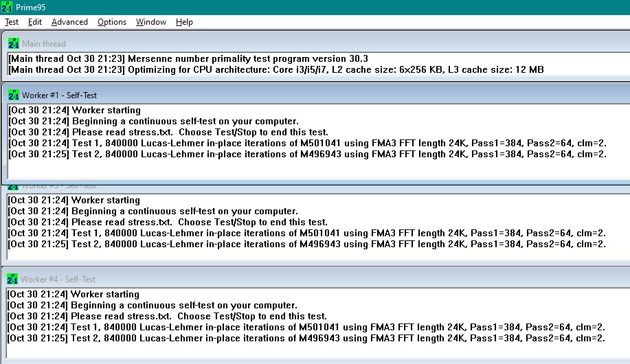
Task: Click the Main thread window icon
Action: pyautogui.click(x=14, y=43)
